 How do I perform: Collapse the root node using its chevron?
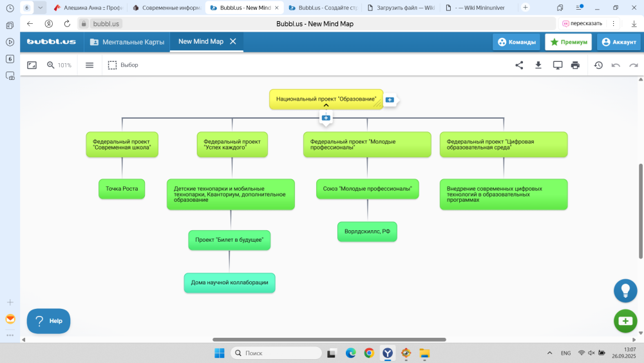point(326,105)
